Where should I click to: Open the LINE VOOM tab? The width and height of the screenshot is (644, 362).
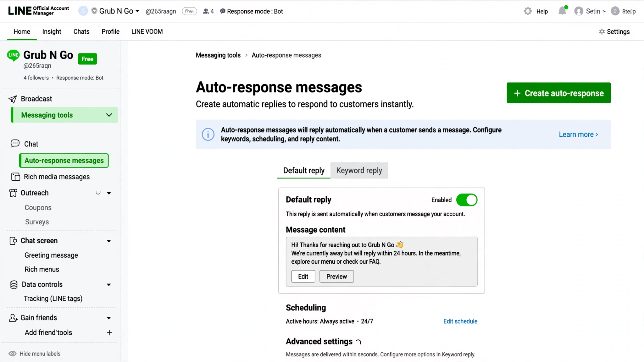[x=147, y=31]
